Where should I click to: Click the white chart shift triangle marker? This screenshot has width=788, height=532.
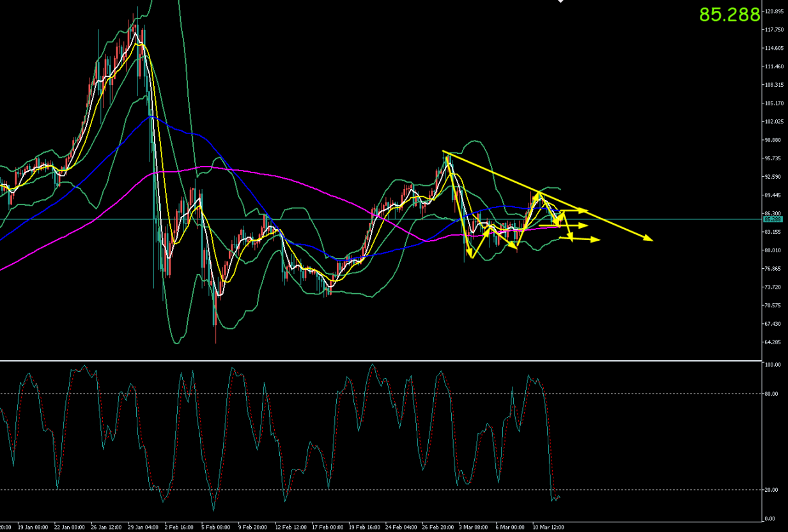pyautogui.click(x=561, y=2)
